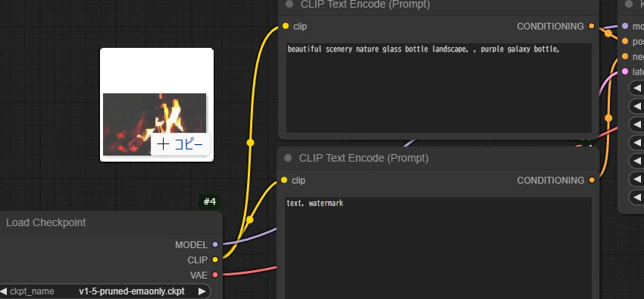This screenshot has width=644, height=299.
Task: Click the midpoint dot on the yellow link to top clip input
Action: tap(250, 143)
